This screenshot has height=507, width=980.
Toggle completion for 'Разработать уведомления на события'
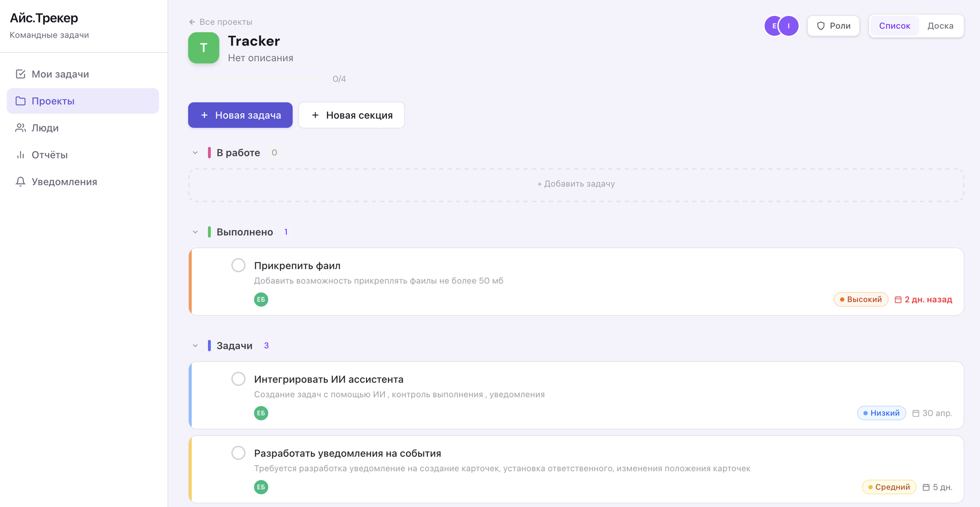[x=238, y=453]
